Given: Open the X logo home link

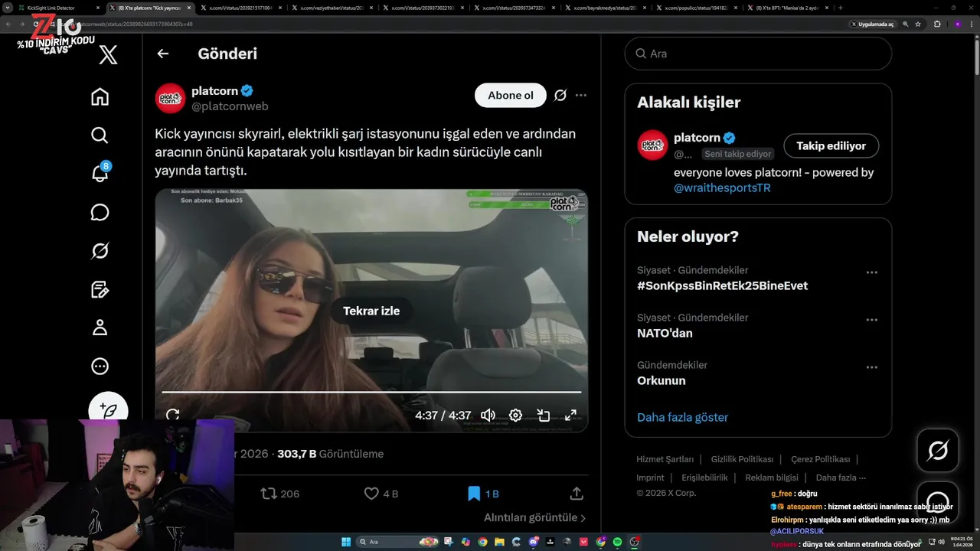Looking at the screenshot, I should [108, 54].
